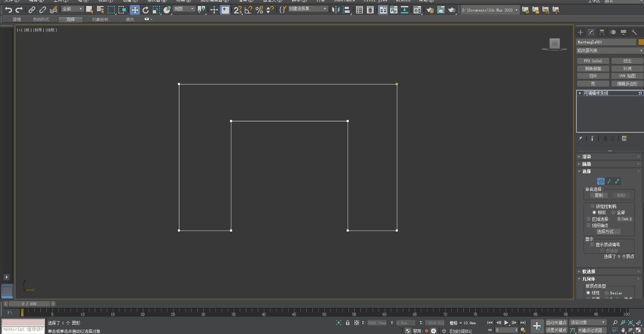Open the 修改器列表 dropdown
644x334 pixels.
pyautogui.click(x=610, y=51)
